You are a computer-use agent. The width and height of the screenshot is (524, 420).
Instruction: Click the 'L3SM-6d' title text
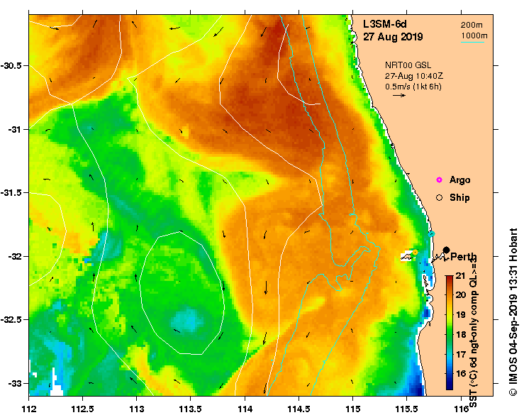[x=384, y=24]
